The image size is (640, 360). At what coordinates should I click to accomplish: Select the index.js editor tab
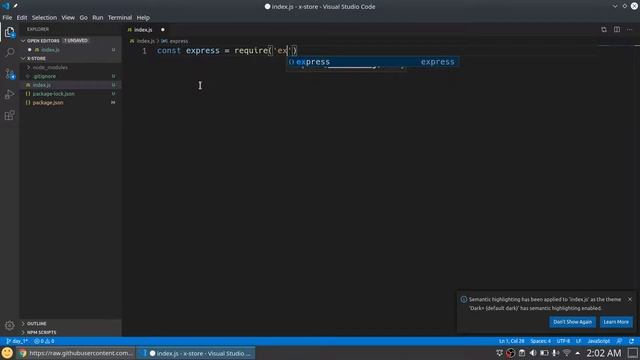click(x=143, y=30)
